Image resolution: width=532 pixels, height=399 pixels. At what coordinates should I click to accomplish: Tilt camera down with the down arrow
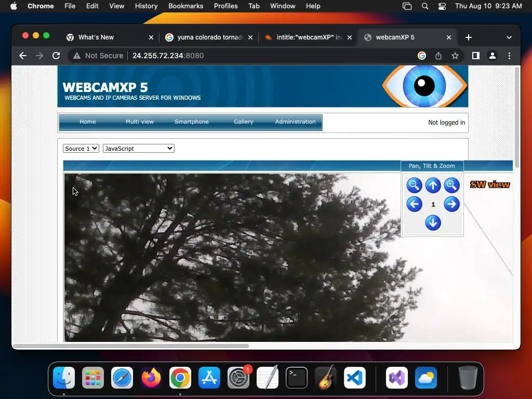(x=433, y=223)
